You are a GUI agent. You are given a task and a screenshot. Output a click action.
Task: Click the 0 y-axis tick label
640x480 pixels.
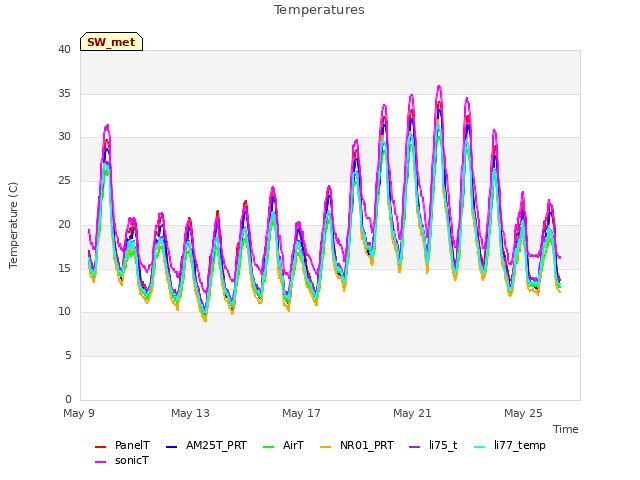68,399
